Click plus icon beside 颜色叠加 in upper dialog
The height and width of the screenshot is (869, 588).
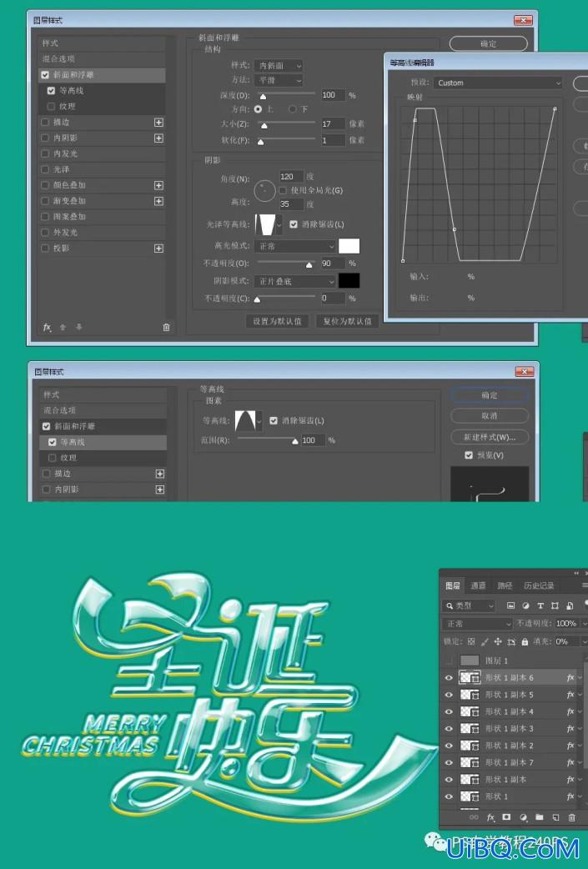pyautogui.click(x=158, y=185)
